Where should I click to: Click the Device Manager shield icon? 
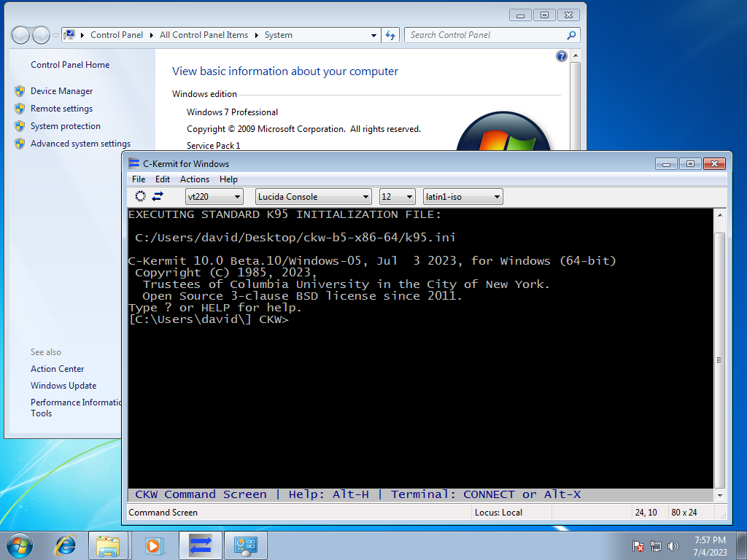pyautogui.click(x=20, y=91)
